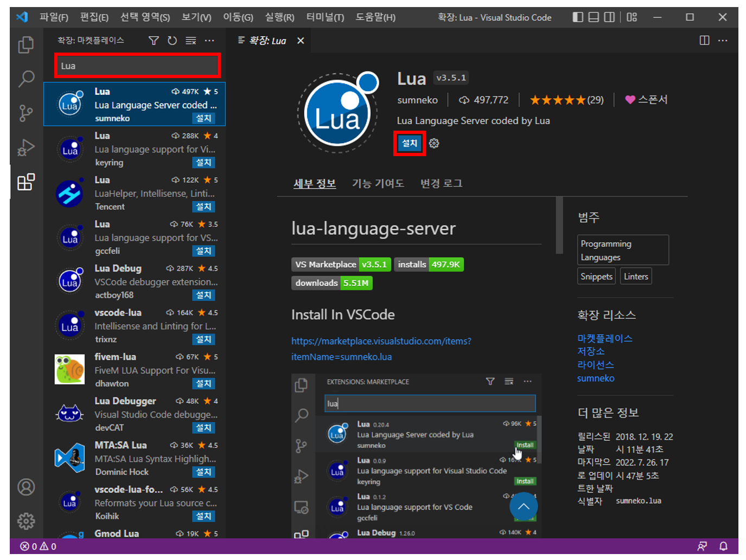Image resolution: width=746 pixels, height=560 pixels.
Task: Install Lua by Tencent in list
Action: coord(204,207)
